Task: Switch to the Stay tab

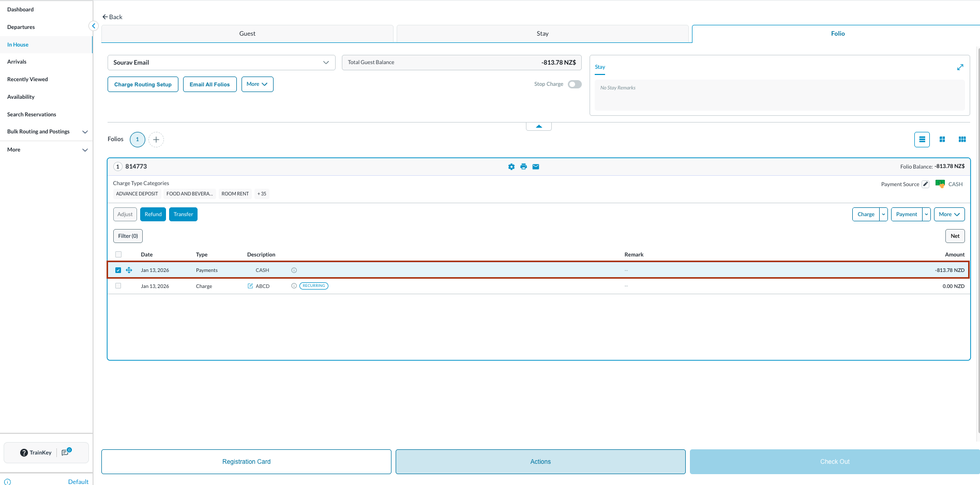Action: [542, 34]
